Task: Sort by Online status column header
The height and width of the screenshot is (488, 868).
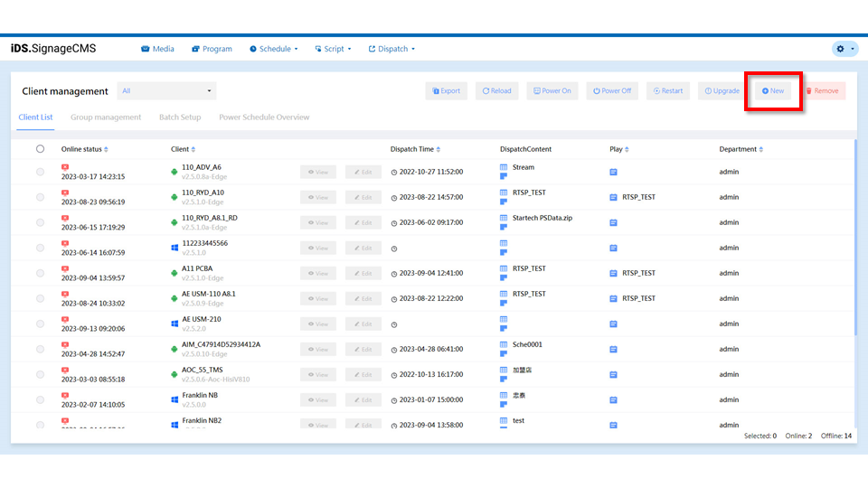Action: (84, 149)
